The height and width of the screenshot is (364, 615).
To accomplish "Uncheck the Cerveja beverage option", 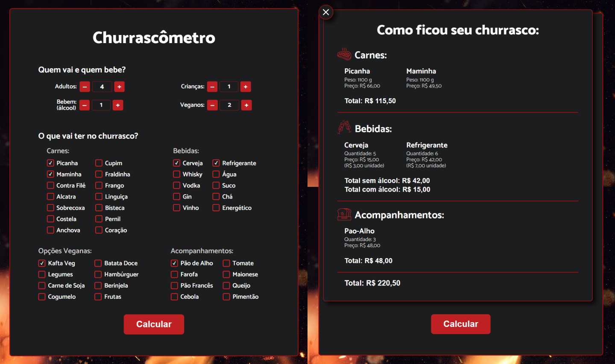I will click(x=176, y=163).
